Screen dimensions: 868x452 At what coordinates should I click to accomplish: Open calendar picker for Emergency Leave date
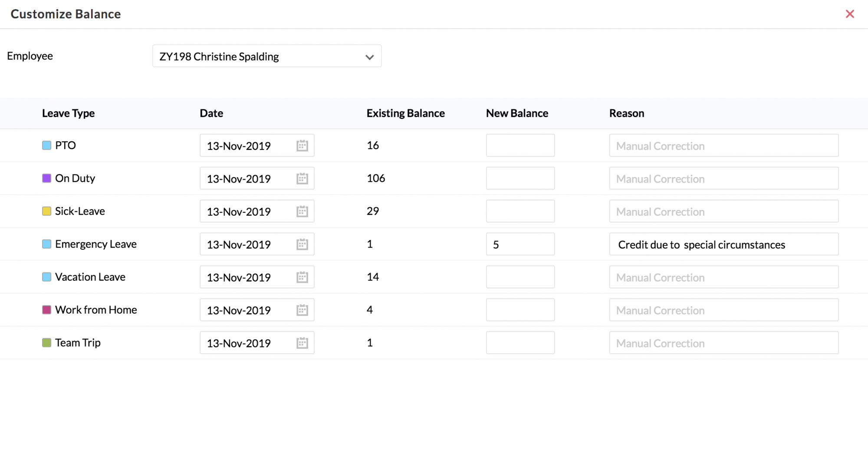[302, 245]
